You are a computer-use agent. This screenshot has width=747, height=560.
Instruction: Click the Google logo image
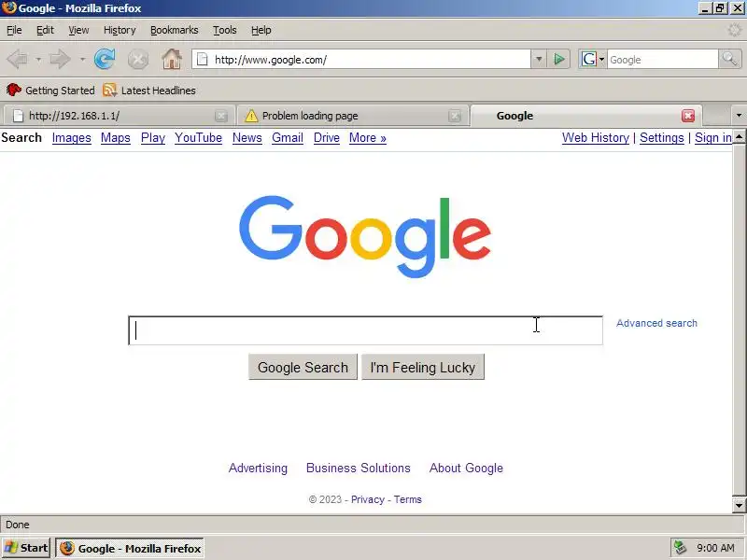(365, 236)
